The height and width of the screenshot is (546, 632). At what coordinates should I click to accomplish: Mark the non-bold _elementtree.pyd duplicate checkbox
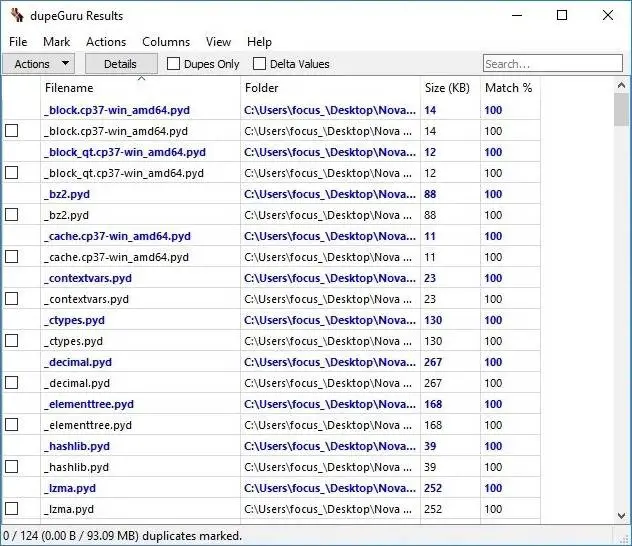click(12, 424)
